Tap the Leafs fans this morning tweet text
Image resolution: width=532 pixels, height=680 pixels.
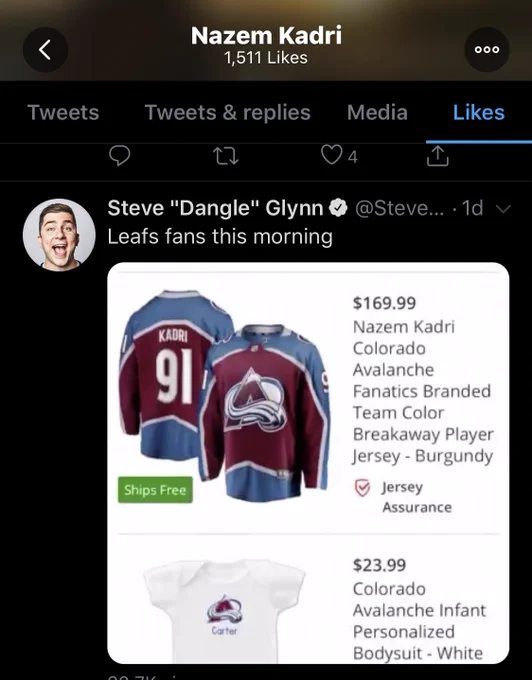tap(220, 237)
